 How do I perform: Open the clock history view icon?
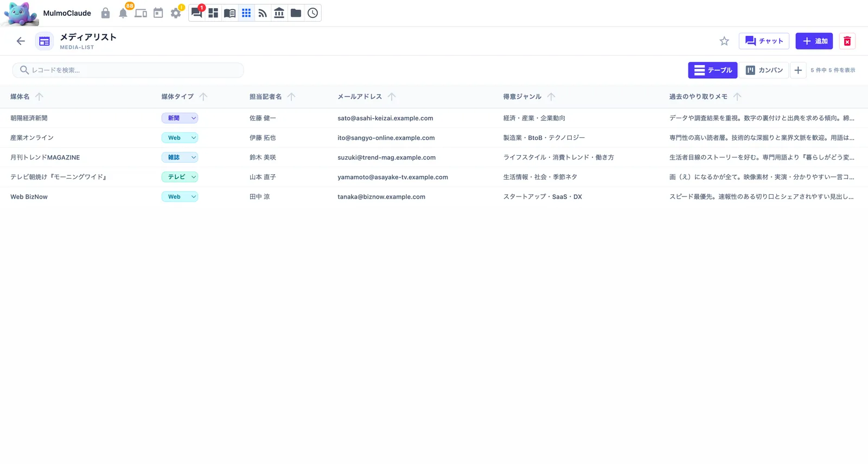click(x=312, y=13)
